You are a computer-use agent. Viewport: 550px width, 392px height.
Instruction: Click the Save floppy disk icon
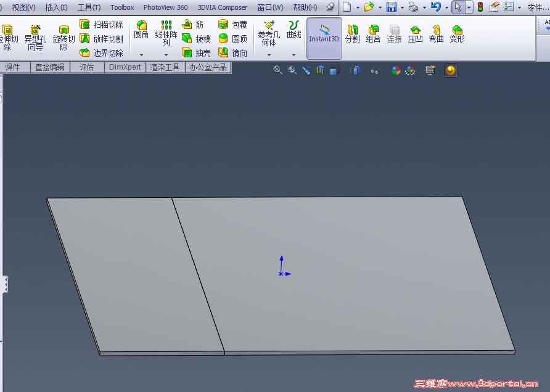[392, 7]
